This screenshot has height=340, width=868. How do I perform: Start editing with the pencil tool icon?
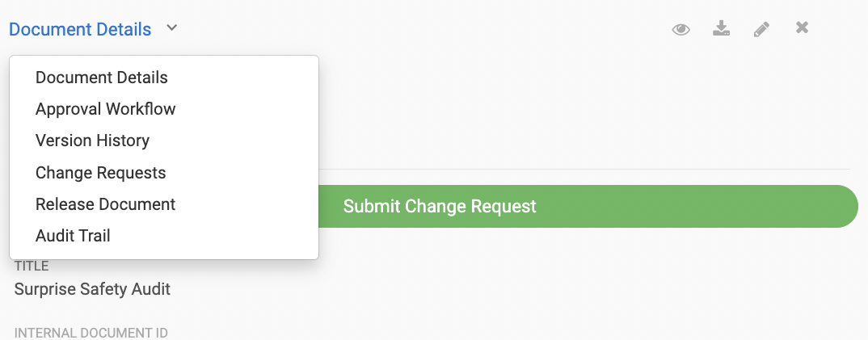761,29
